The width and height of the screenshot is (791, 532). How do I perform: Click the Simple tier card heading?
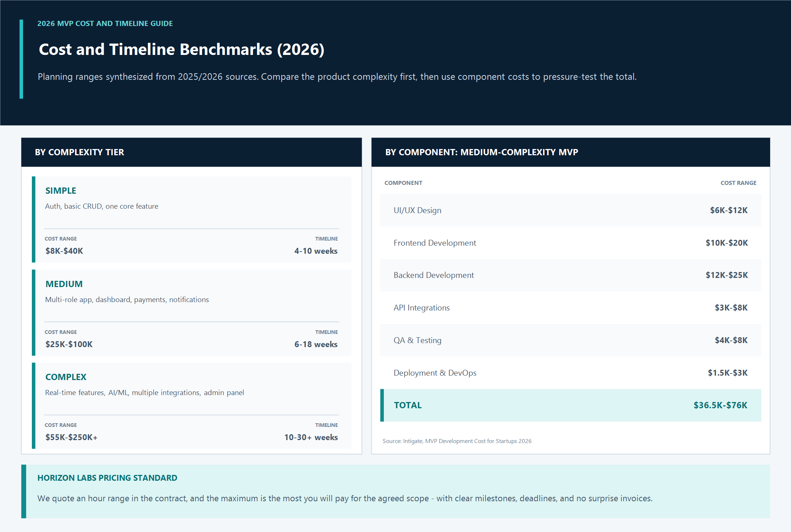[x=61, y=191]
